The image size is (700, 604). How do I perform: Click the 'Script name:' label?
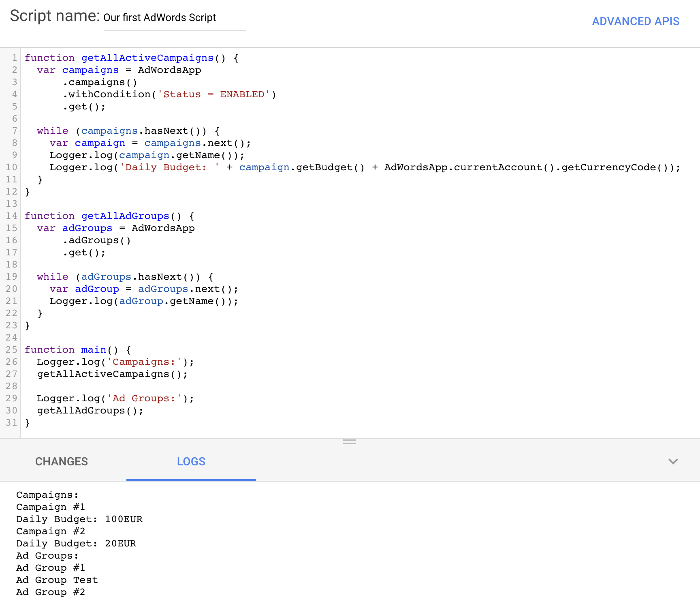click(55, 17)
